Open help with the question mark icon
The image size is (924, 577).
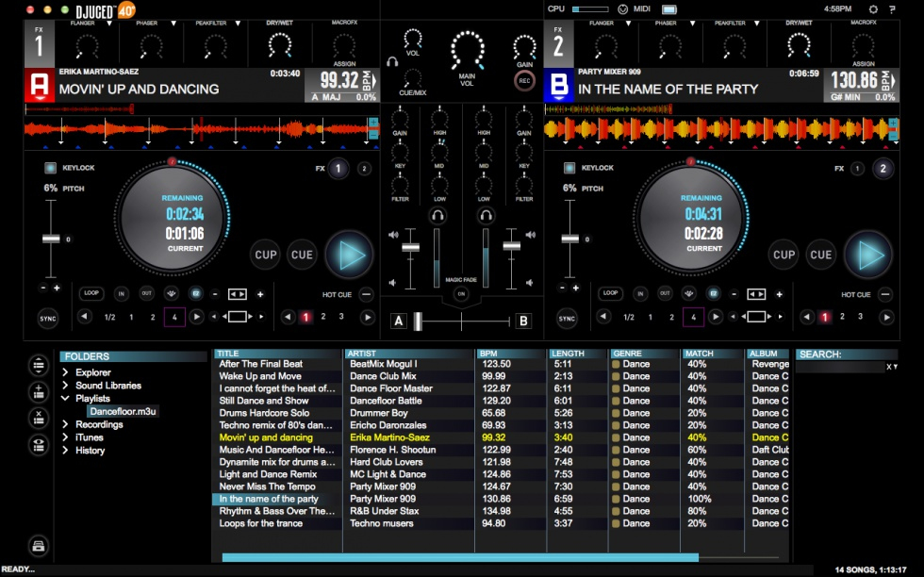point(892,8)
